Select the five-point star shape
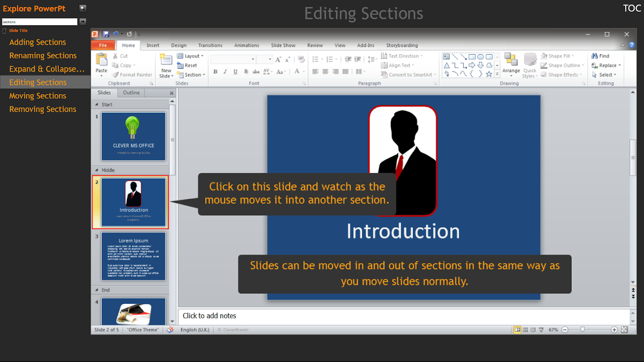The width and height of the screenshot is (644, 362). click(x=489, y=74)
